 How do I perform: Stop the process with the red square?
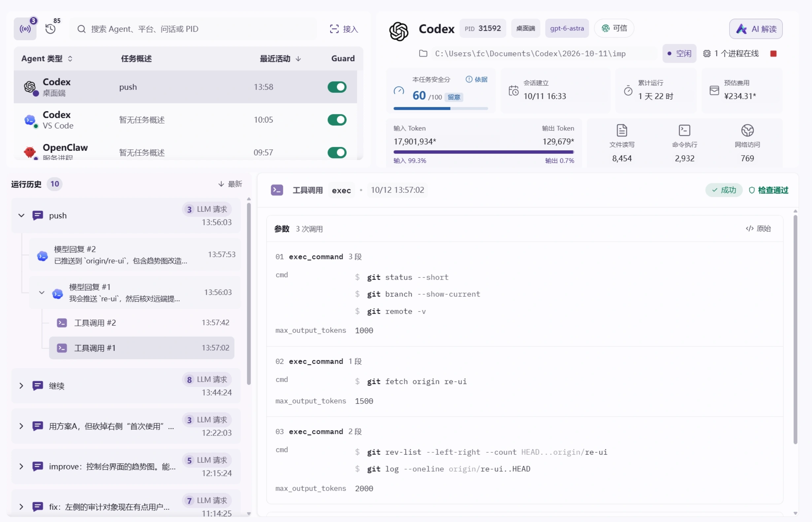pos(773,53)
